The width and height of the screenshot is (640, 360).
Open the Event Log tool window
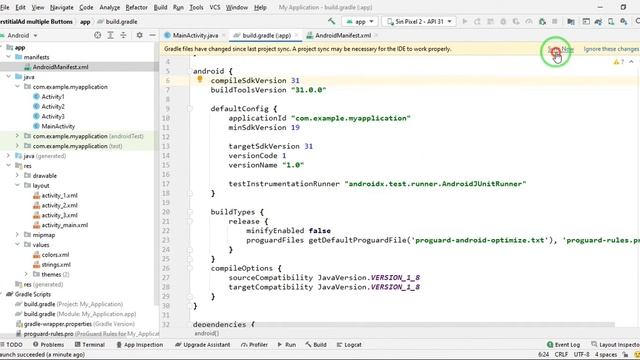(563, 344)
